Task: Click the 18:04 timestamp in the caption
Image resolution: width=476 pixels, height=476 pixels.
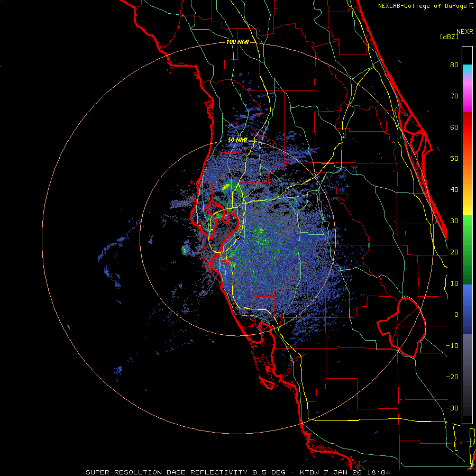Action: tap(379, 472)
